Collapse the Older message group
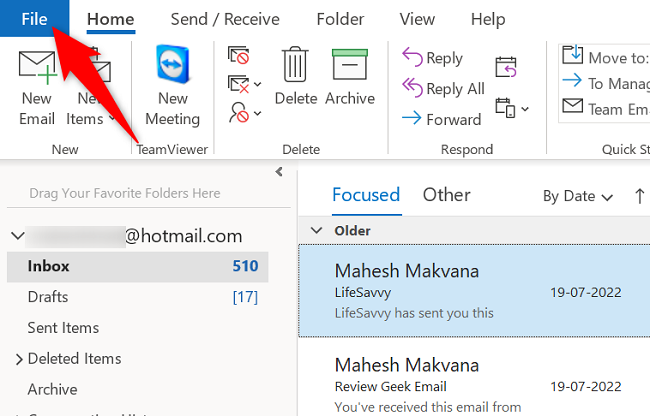650x416 pixels. (x=317, y=230)
